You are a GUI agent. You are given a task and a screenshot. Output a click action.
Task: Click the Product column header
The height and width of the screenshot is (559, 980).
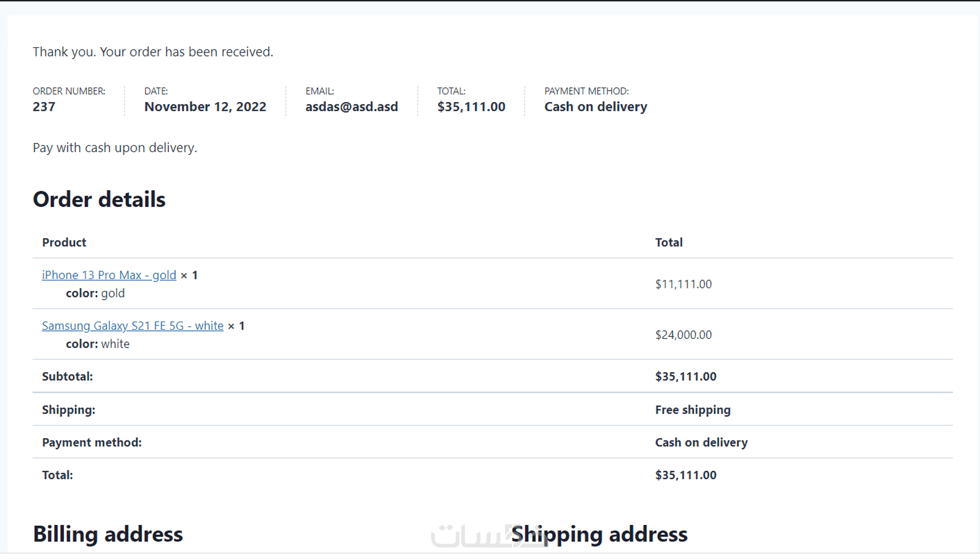pyautogui.click(x=64, y=243)
